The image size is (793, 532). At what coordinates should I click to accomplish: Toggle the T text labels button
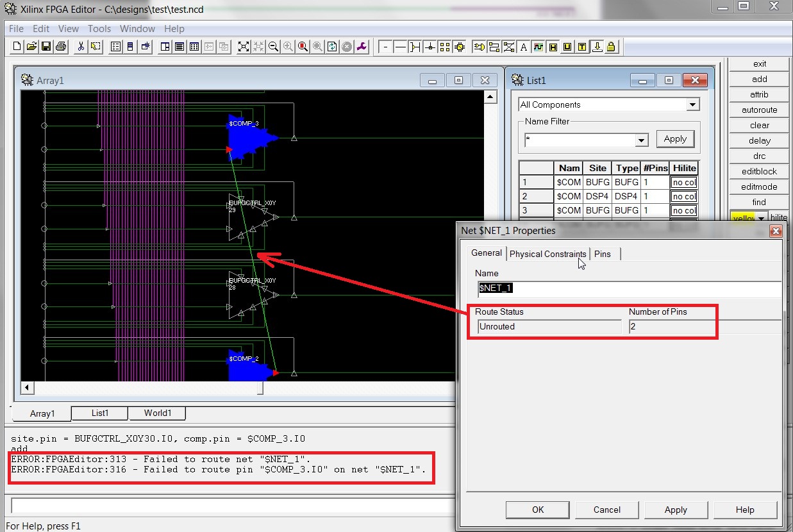(x=582, y=47)
